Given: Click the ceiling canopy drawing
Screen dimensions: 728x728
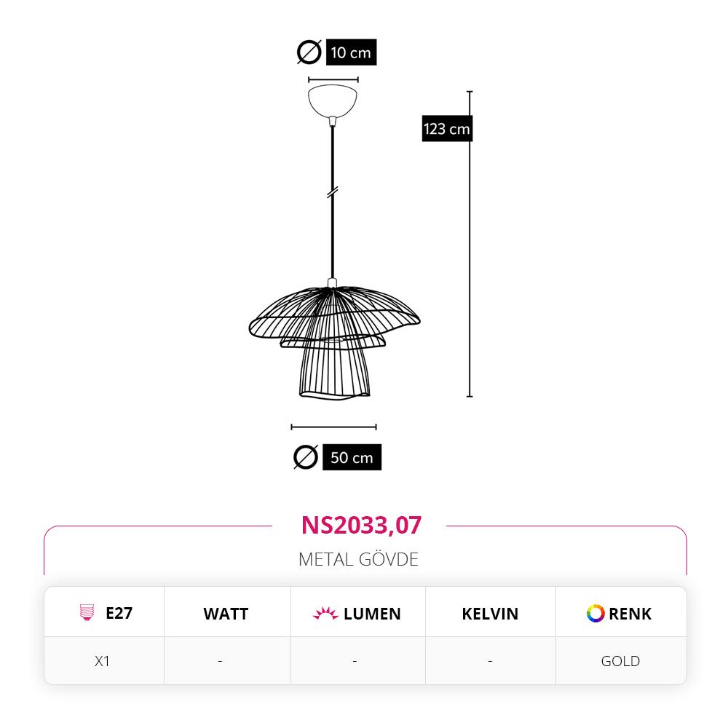Looking at the screenshot, I should pyautogui.click(x=333, y=100).
